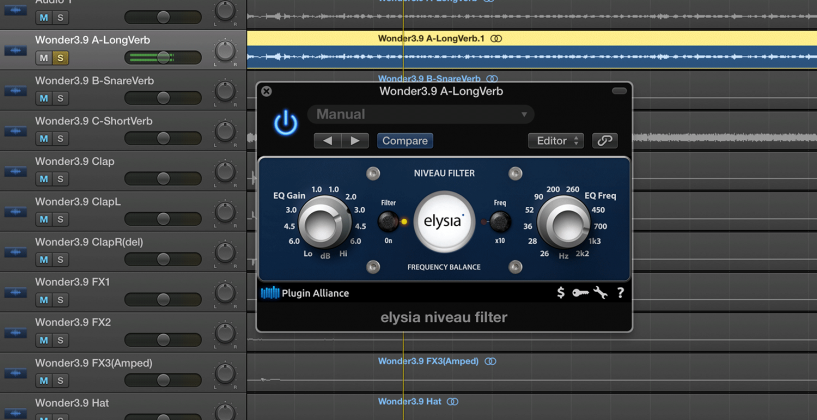This screenshot has height=420, width=817.
Task: Click the Wonder3.9 ClapL pan knob
Action: 225,212
